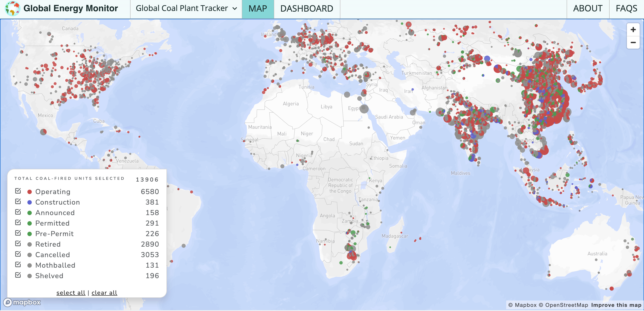Click the Global Energy Monitor globe logo
This screenshot has height=311, width=644.
pyautogui.click(x=12, y=8)
